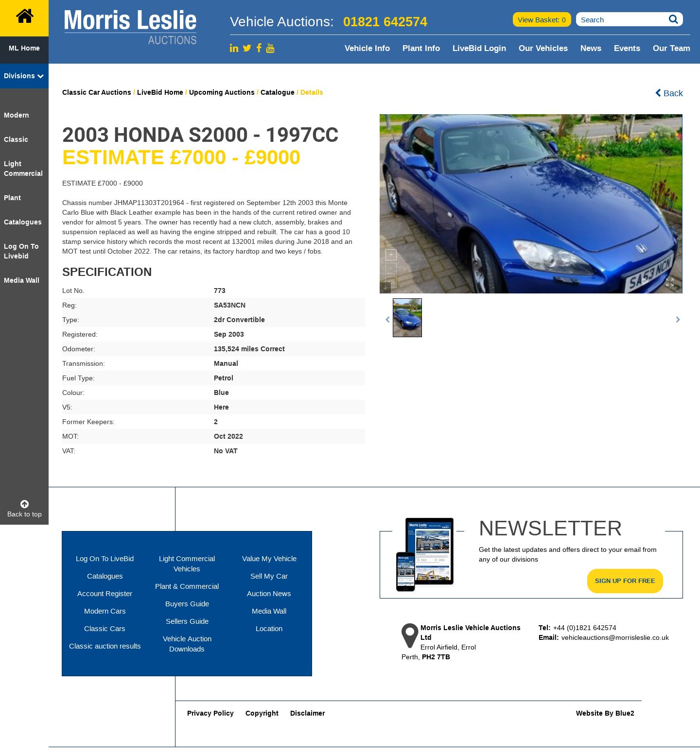
Task: Open footer Modern Cars link
Action: tap(105, 611)
